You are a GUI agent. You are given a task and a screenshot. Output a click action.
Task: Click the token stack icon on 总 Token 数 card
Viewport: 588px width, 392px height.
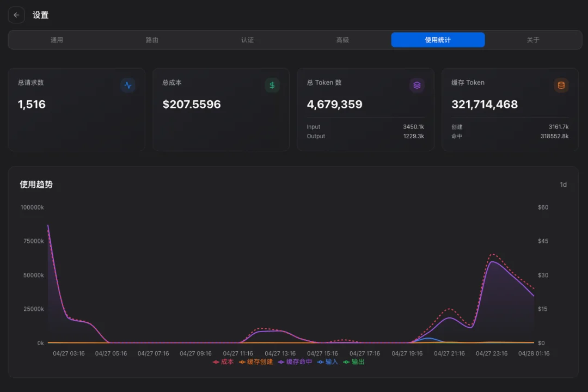point(416,85)
